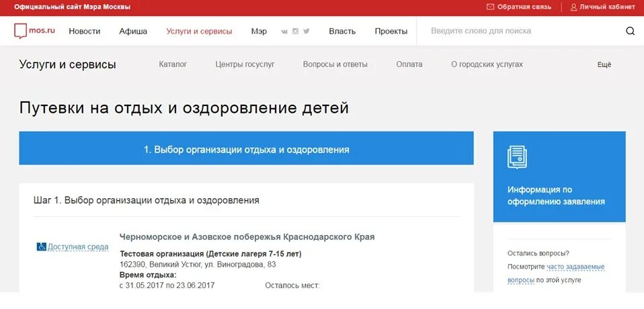Open Вопросы и ответы tab
The width and height of the screenshot is (644, 309).
335,64
